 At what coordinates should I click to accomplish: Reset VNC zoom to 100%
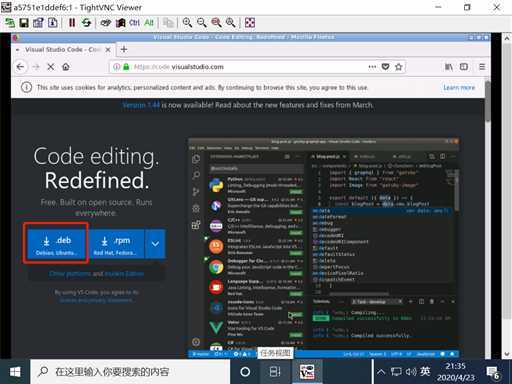216,23
